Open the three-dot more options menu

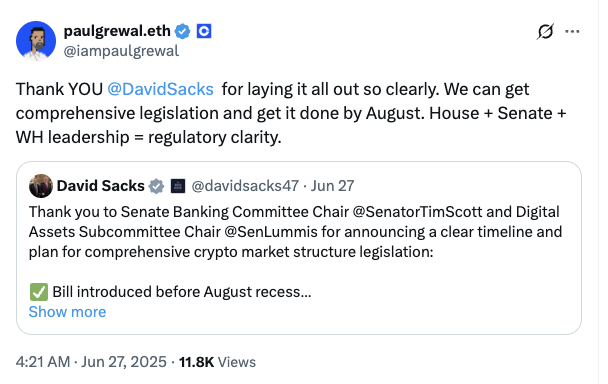pyautogui.click(x=572, y=32)
